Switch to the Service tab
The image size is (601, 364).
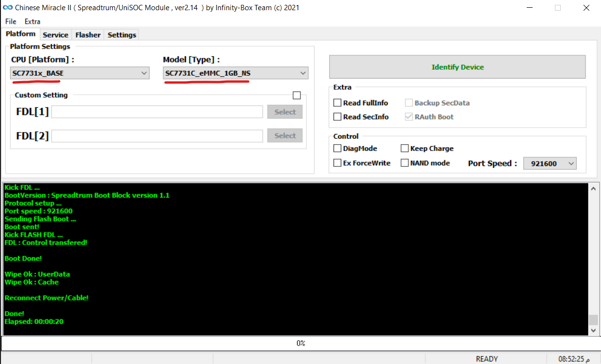pyautogui.click(x=55, y=35)
